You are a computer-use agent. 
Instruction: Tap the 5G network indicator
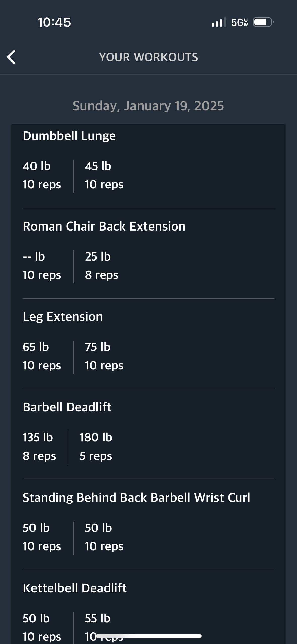[x=240, y=22]
